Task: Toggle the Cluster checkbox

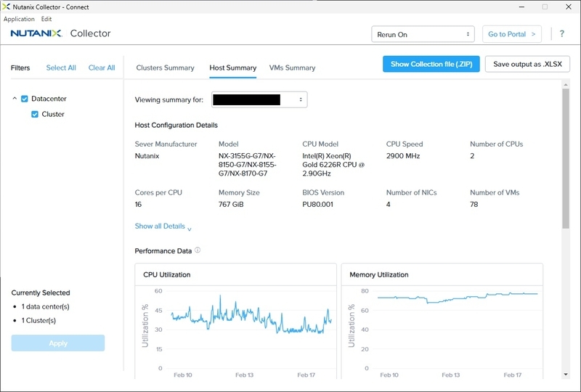Action: pyautogui.click(x=35, y=114)
